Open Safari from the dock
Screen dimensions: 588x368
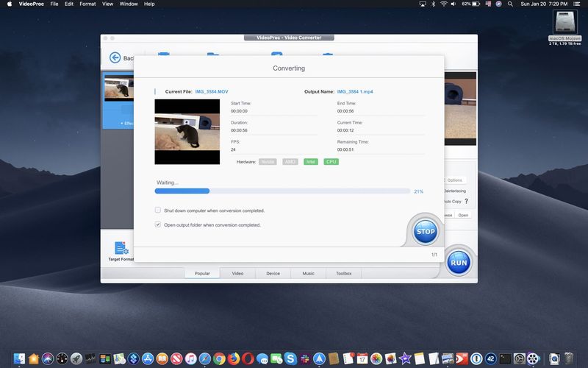tap(205, 358)
